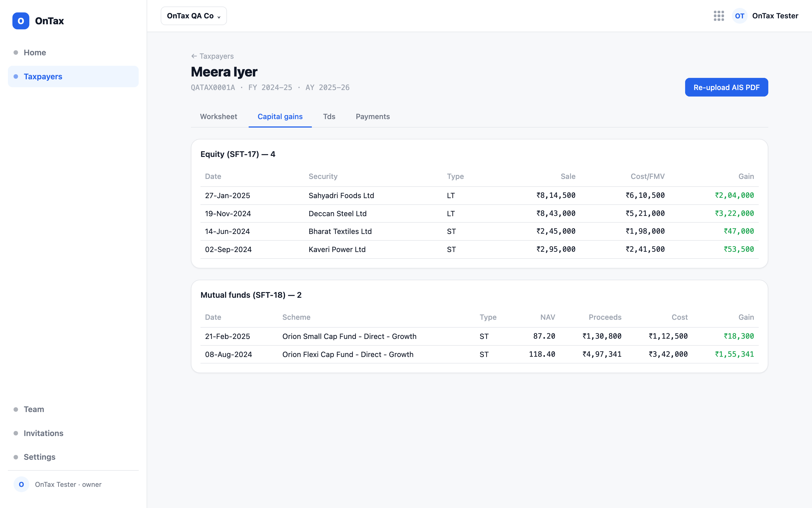
Task: Click the back arrow beside Taxpayers
Action: click(194, 56)
